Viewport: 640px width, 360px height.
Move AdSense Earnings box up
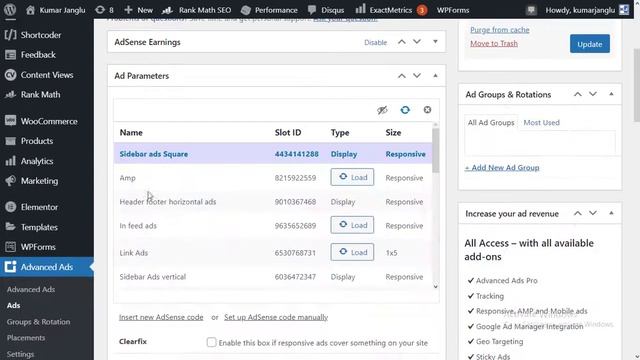click(x=402, y=42)
